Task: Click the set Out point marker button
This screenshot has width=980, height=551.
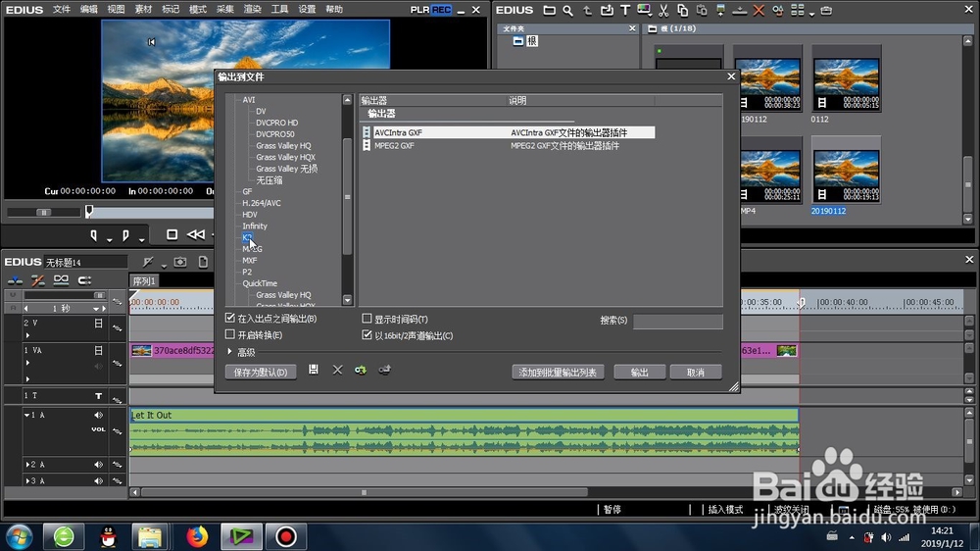Action: coord(125,235)
